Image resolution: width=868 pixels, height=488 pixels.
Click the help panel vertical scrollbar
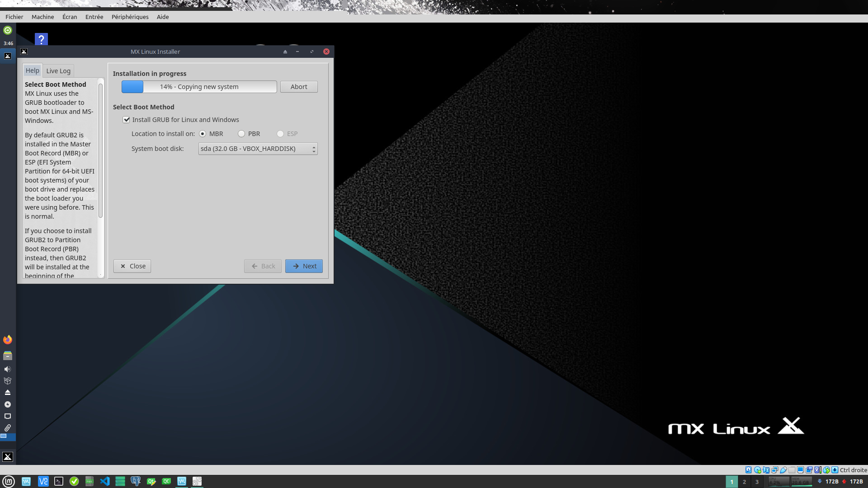coord(100,149)
